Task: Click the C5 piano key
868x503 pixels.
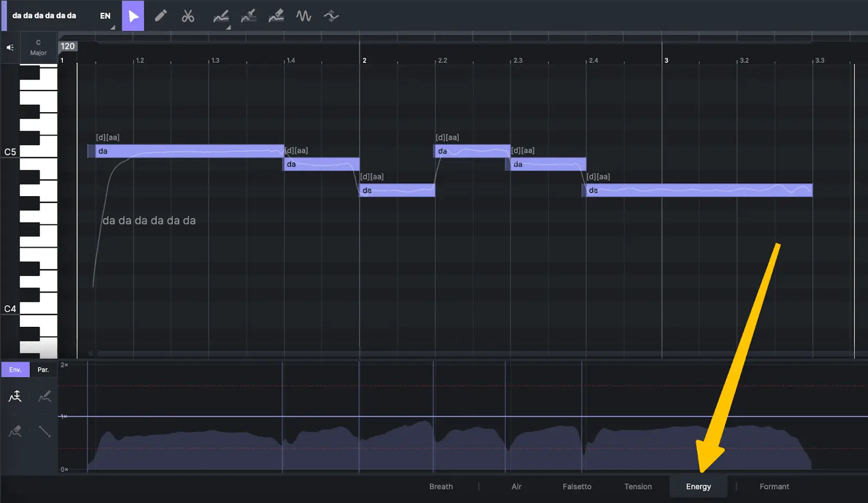Action: point(38,152)
